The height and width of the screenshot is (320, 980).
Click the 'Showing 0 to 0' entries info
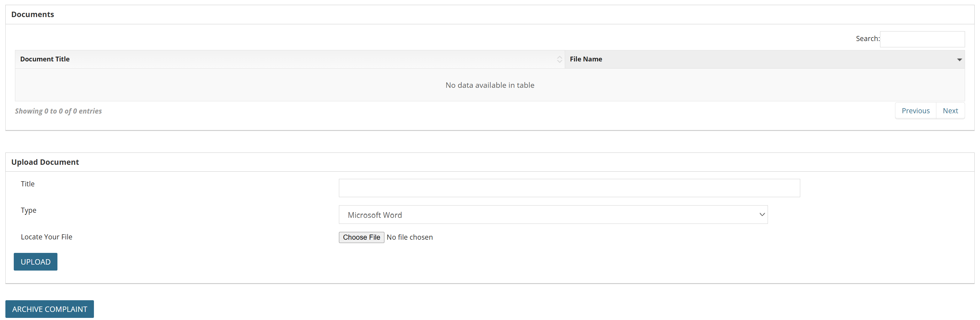click(58, 111)
